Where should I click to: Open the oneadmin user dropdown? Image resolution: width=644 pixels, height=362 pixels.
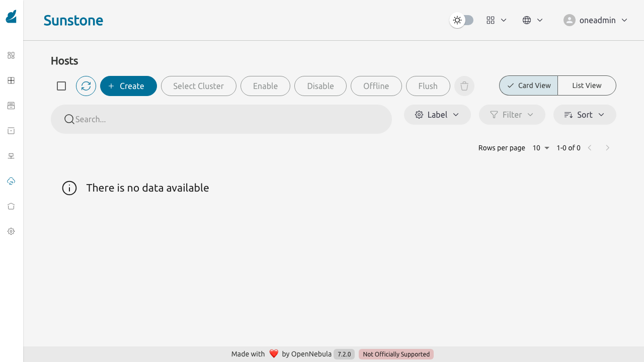596,20
